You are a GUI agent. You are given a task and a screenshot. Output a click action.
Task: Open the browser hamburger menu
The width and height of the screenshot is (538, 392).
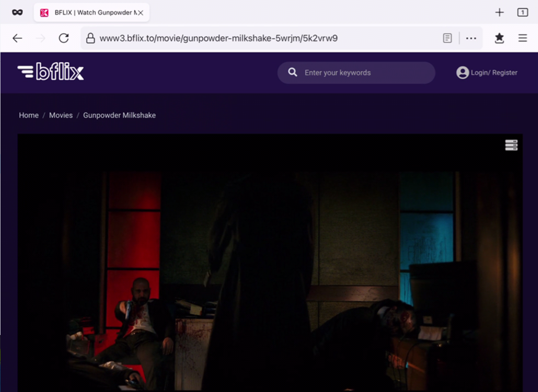(x=522, y=38)
